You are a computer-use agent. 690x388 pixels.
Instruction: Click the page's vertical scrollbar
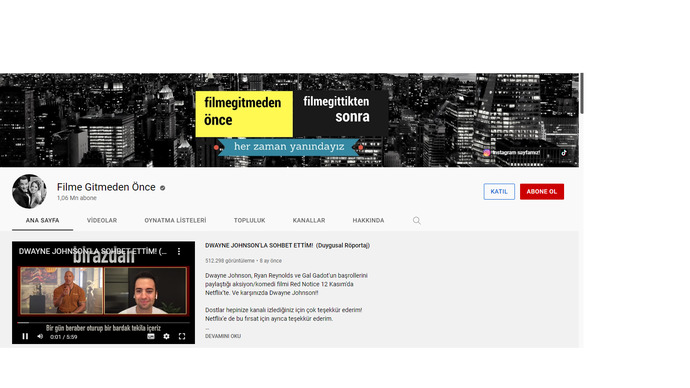point(582,93)
